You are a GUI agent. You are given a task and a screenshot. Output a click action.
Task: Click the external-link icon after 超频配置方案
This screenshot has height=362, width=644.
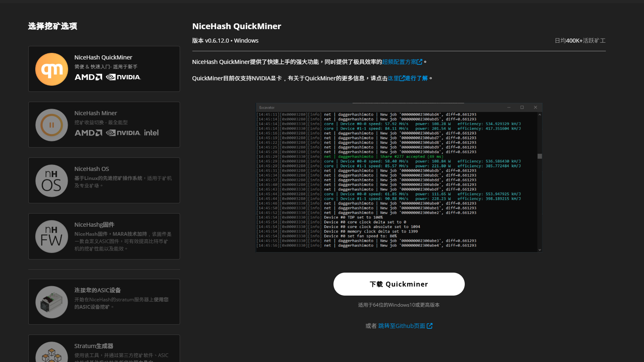420,62
